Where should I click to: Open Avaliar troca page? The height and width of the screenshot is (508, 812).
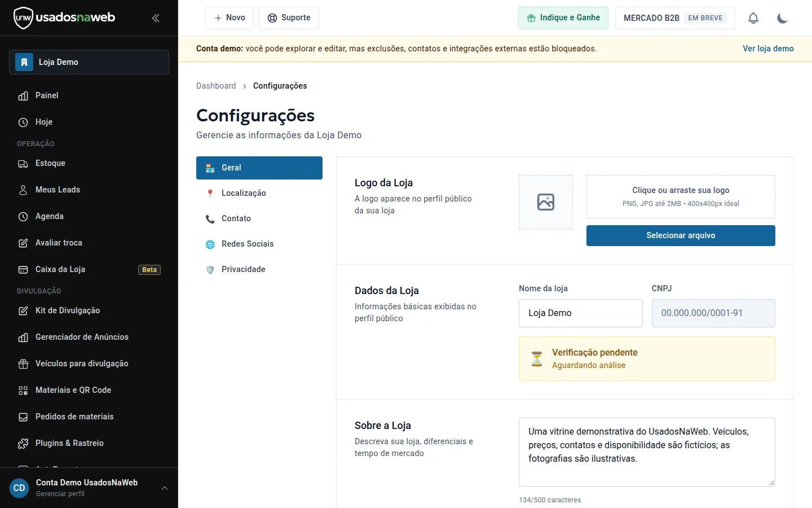(x=89, y=243)
